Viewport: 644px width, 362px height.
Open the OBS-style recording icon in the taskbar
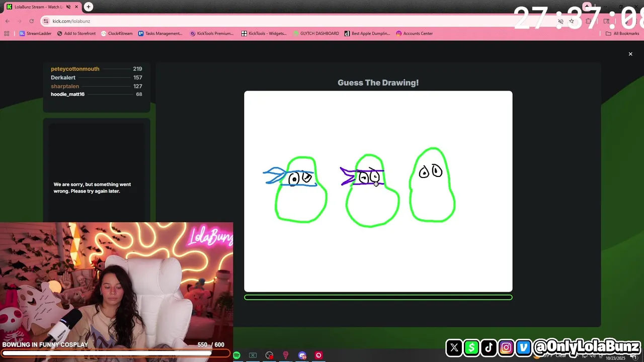tap(270, 355)
